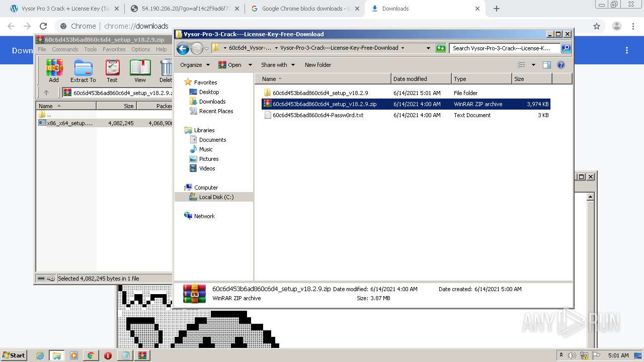
Task: Click Explorer's Back navigation button
Action: (183, 48)
